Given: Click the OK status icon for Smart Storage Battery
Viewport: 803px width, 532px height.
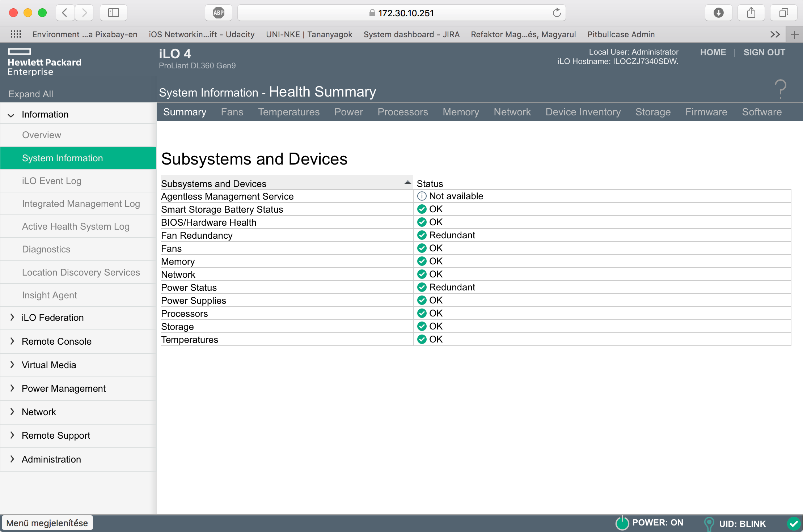Looking at the screenshot, I should [x=422, y=209].
